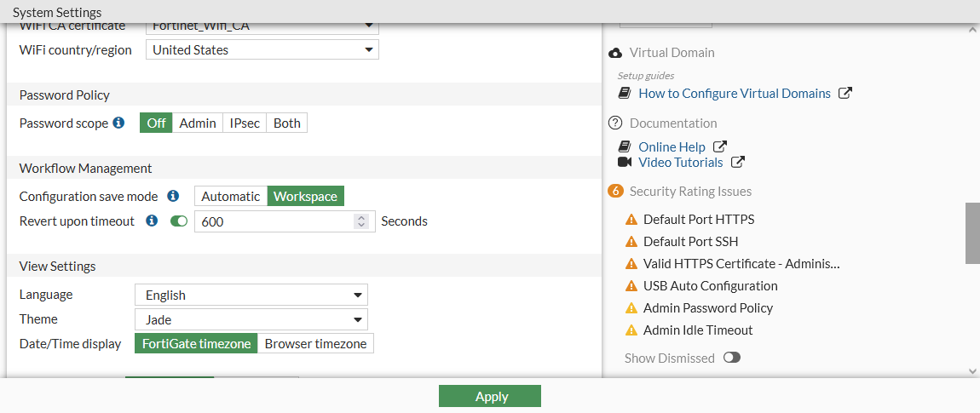Expand the Theme dropdown showing Jade

tap(251, 319)
